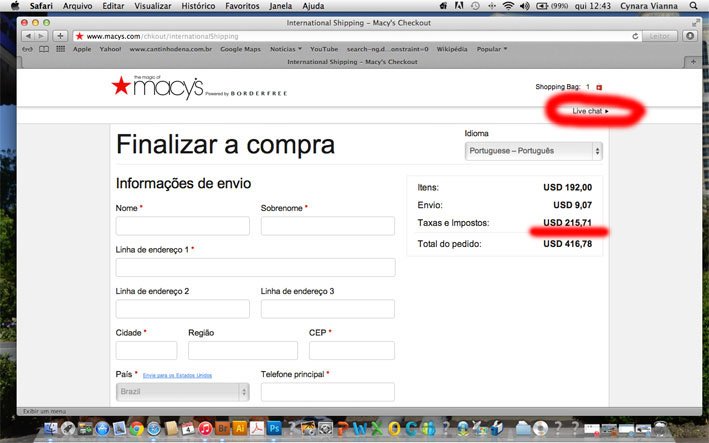Reload the page with the refresh icon

pos(635,36)
